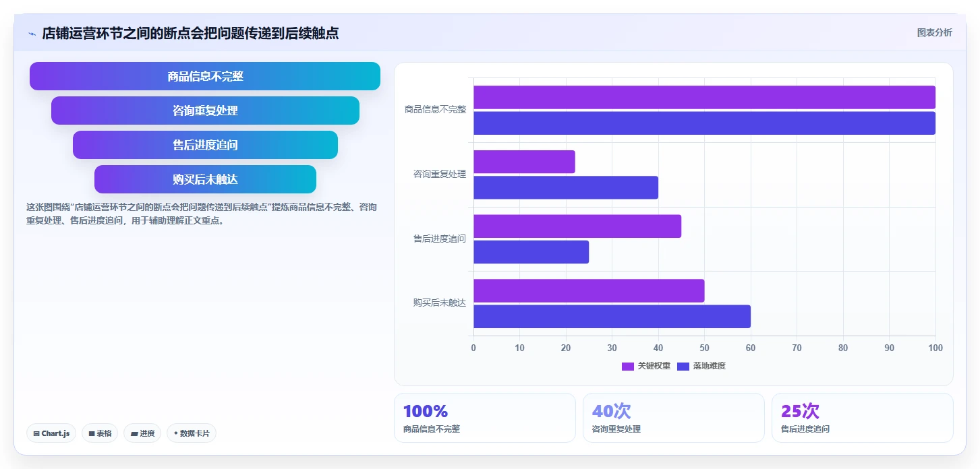Click the x-axis tick label 0
This screenshot has width=980, height=469.
[473, 348]
